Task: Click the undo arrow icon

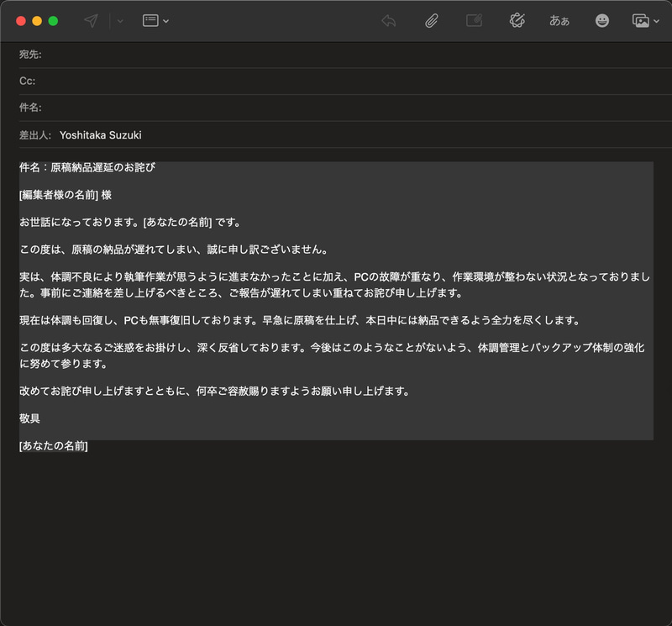Action: [x=388, y=20]
